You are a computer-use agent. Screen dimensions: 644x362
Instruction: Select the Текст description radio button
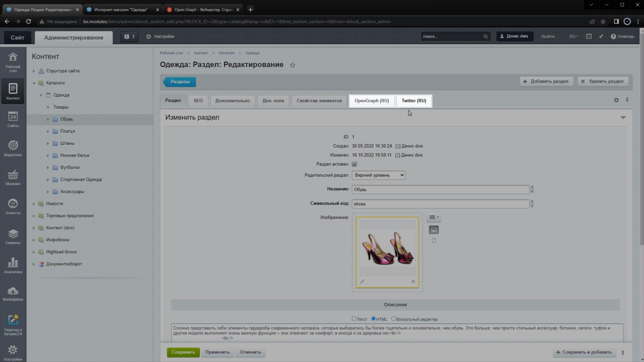pyautogui.click(x=354, y=319)
